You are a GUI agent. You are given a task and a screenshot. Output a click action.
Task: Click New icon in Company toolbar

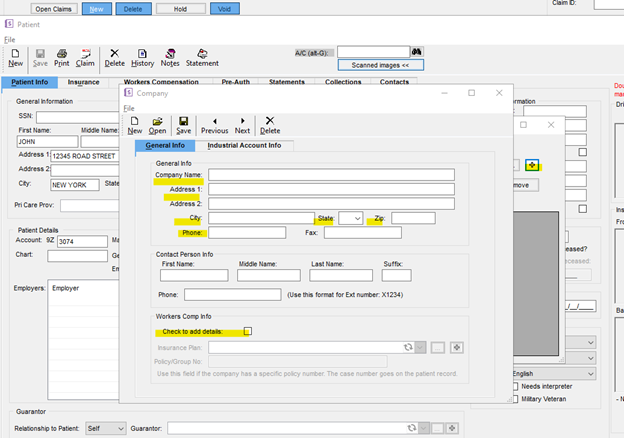[134, 124]
